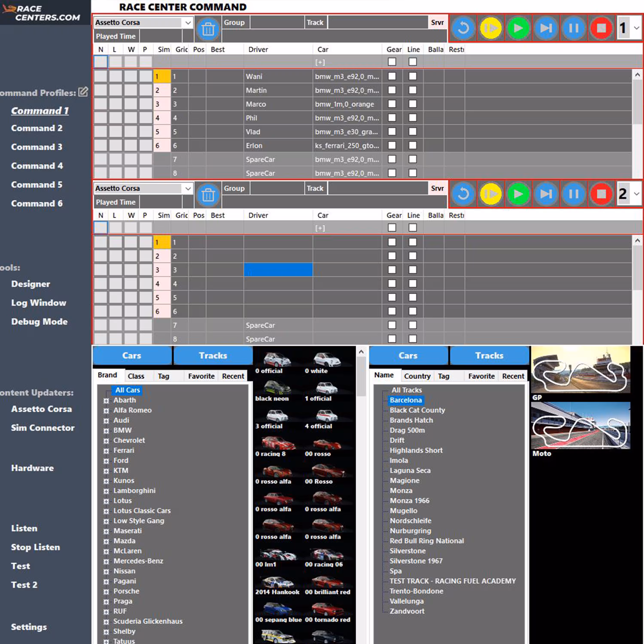This screenshot has height=644, width=644.
Task: Expand the Abarth brand node
Action: click(x=106, y=401)
